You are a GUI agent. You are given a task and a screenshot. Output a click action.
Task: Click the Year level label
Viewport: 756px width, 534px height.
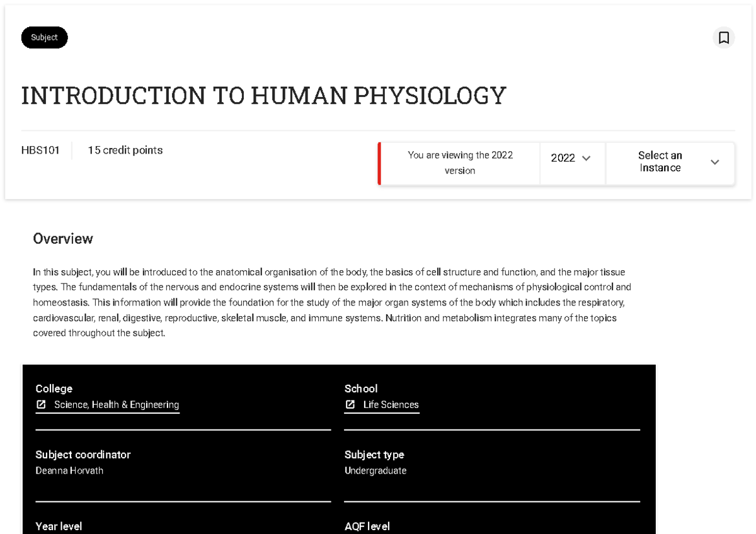click(59, 526)
